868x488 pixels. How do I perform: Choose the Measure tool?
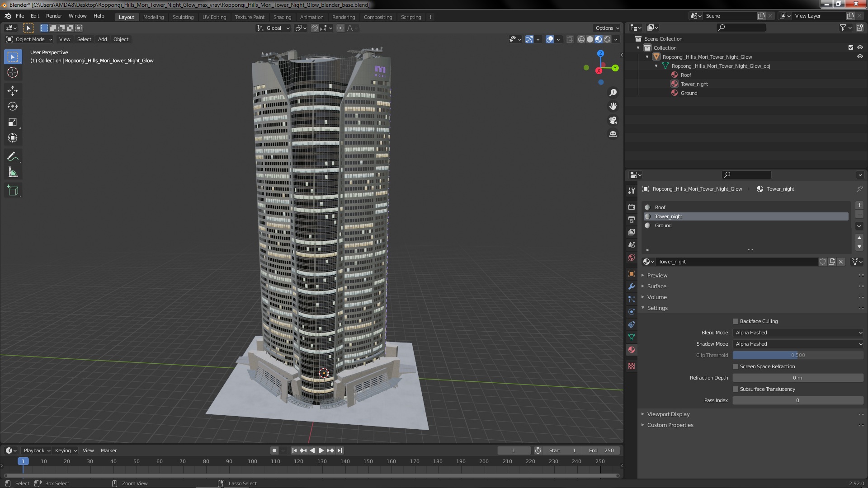(x=13, y=173)
